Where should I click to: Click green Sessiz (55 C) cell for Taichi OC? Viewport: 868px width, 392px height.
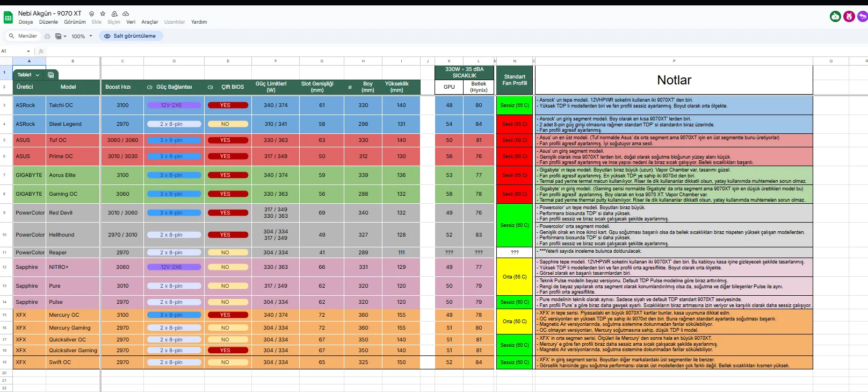pos(515,105)
